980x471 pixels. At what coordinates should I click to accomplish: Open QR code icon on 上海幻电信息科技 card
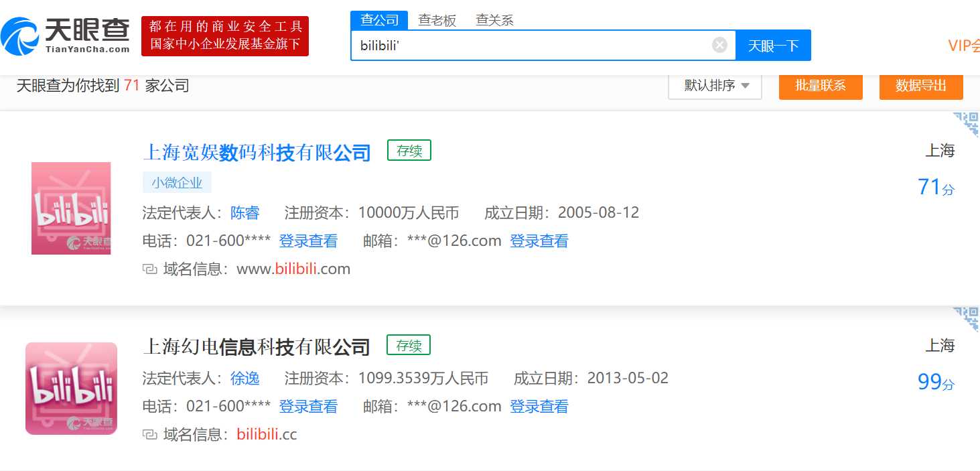966,320
